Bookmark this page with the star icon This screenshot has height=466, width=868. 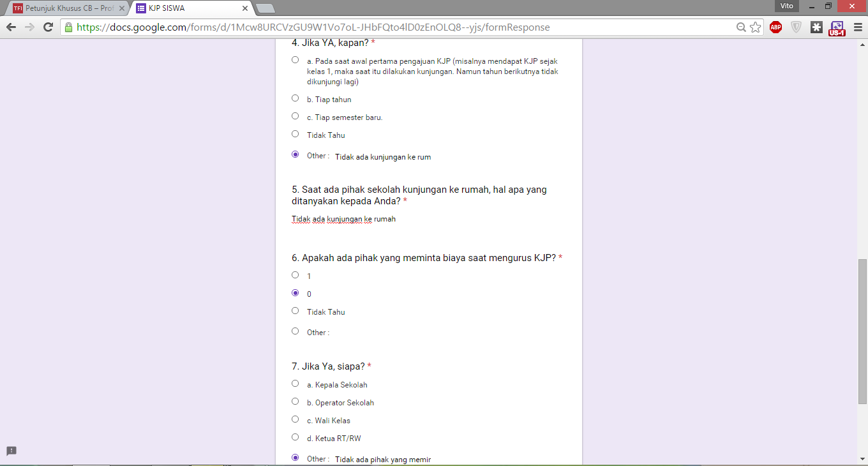(755, 27)
